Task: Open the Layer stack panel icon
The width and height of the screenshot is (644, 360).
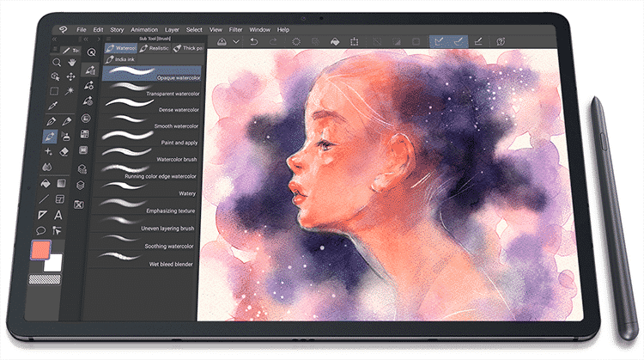Action: click(x=81, y=186)
